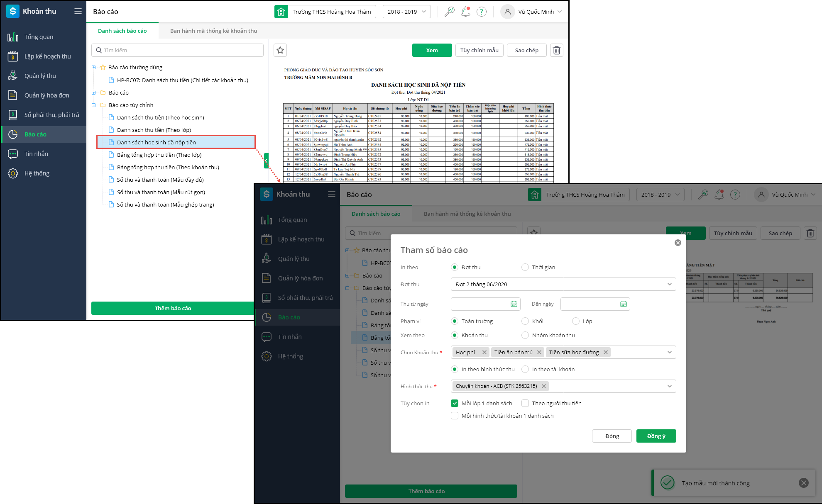Click the star favorite icon beside search

point(280,50)
